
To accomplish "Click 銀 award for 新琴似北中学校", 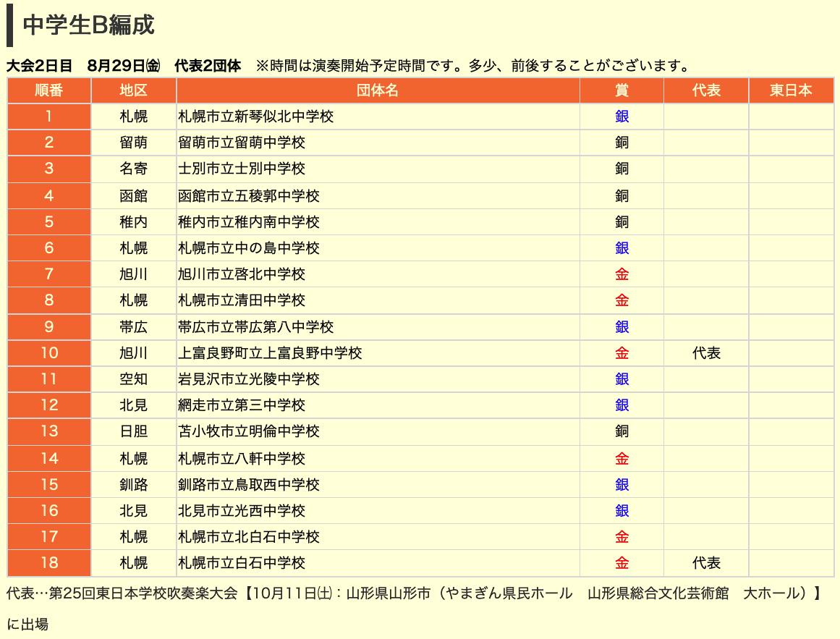I will click(x=621, y=117).
